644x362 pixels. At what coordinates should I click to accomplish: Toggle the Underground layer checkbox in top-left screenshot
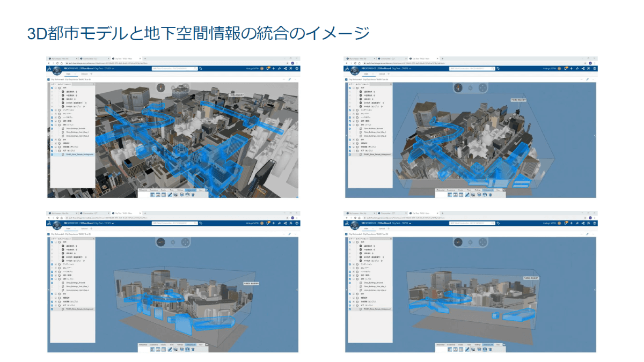[x=52, y=154]
